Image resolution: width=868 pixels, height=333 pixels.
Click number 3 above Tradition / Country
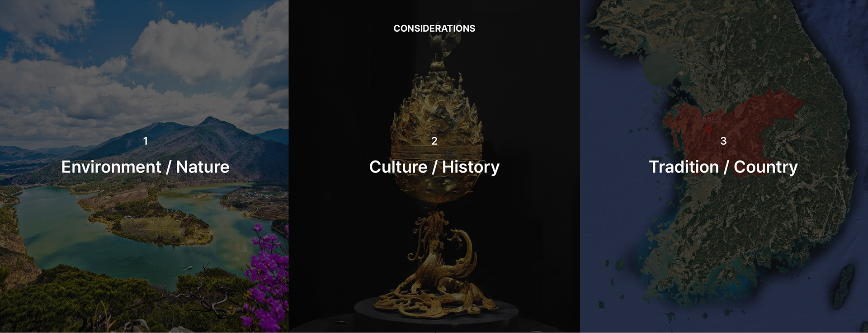[723, 141]
